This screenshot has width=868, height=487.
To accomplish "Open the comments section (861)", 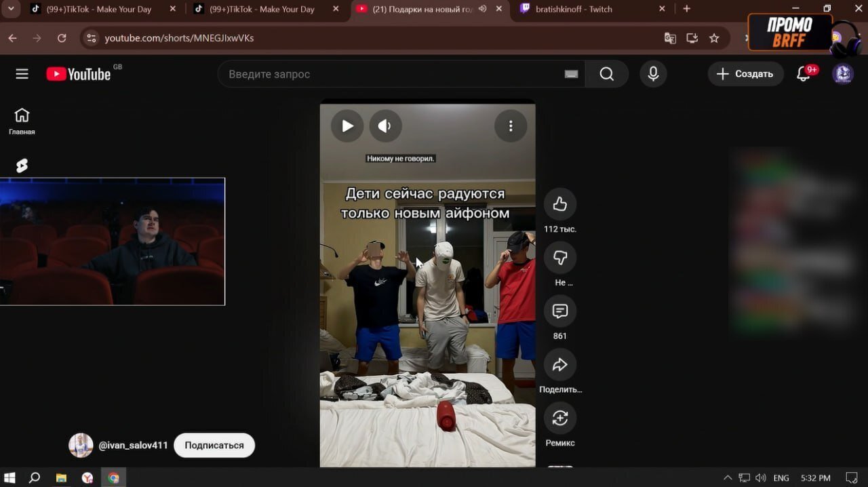I will 559,311.
